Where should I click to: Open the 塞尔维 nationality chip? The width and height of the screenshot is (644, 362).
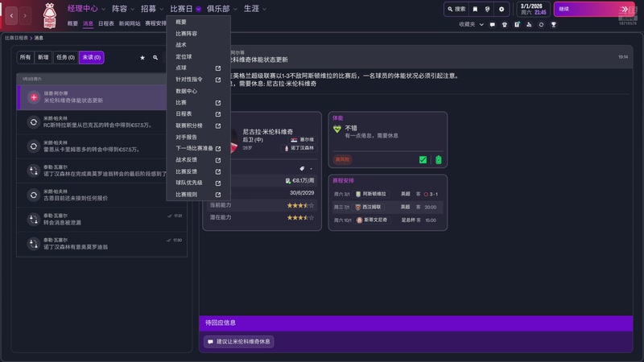point(303,140)
